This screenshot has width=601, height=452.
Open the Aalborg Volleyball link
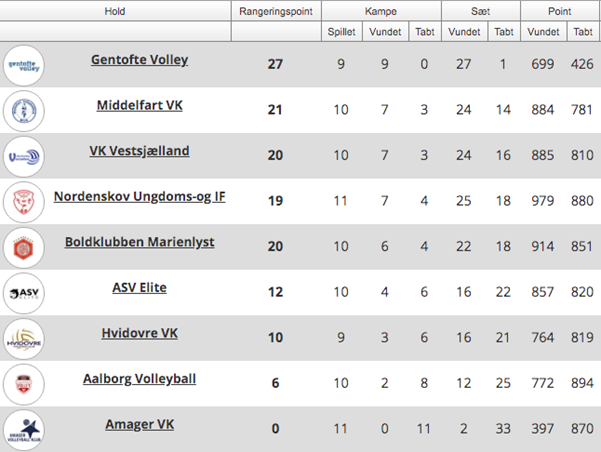click(x=140, y=379)
